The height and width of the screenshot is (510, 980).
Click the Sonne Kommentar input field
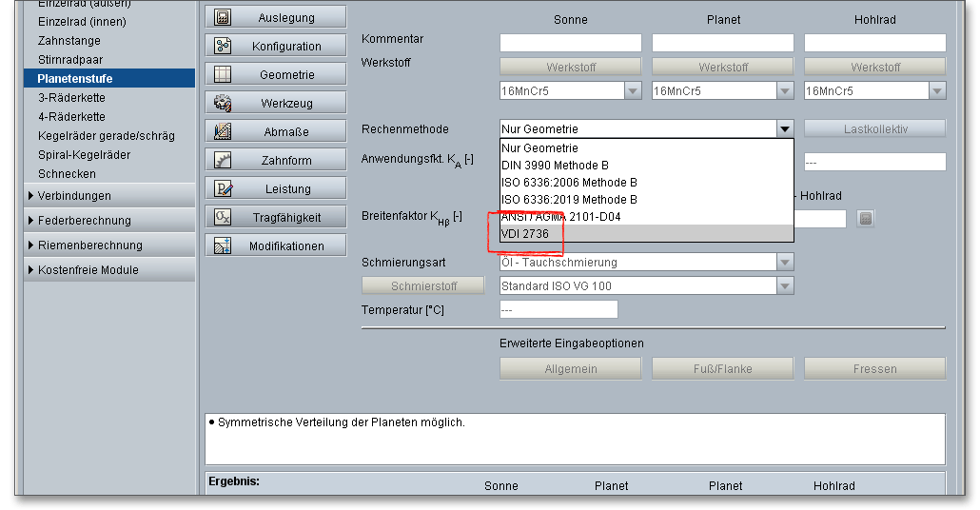click(570, 43)
